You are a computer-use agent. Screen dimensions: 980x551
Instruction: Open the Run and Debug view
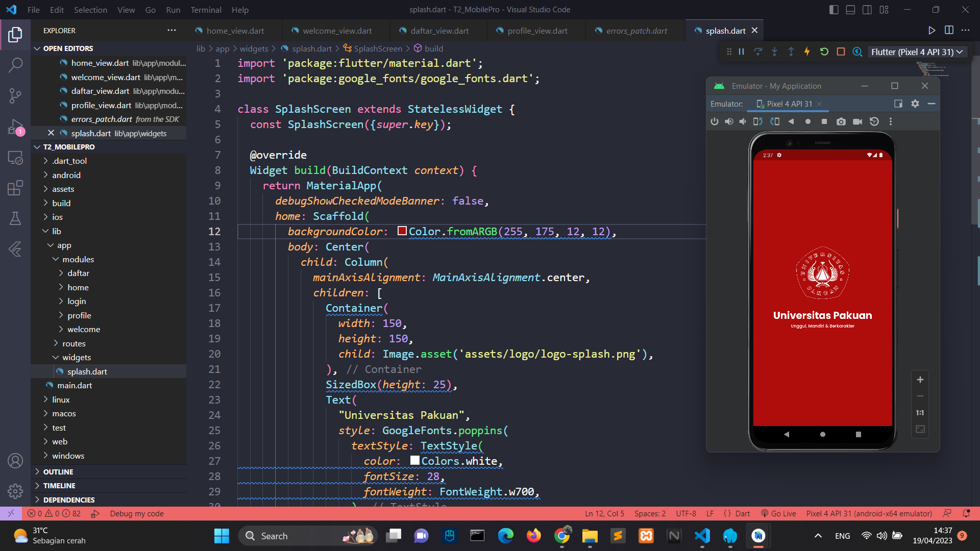15,127
